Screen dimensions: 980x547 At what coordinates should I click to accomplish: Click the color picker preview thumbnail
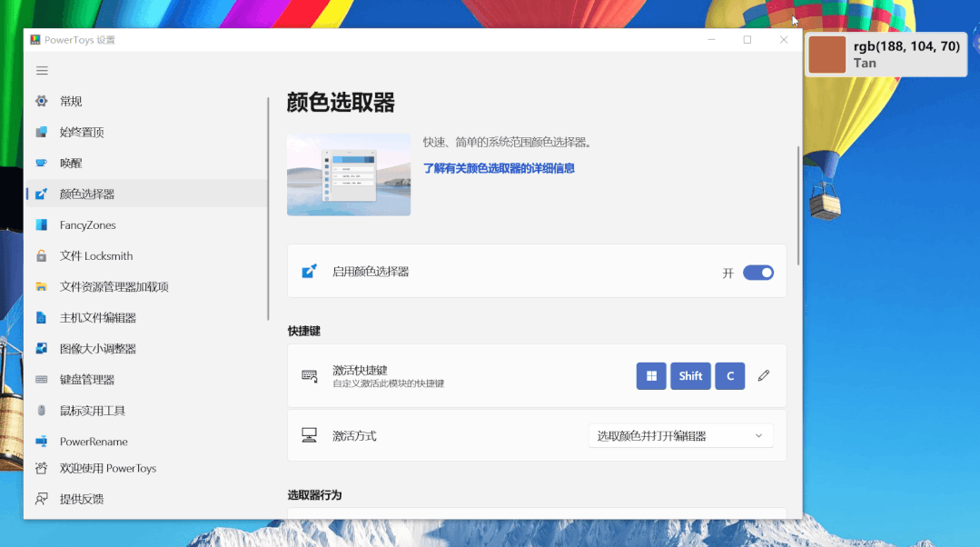[349, 174]
